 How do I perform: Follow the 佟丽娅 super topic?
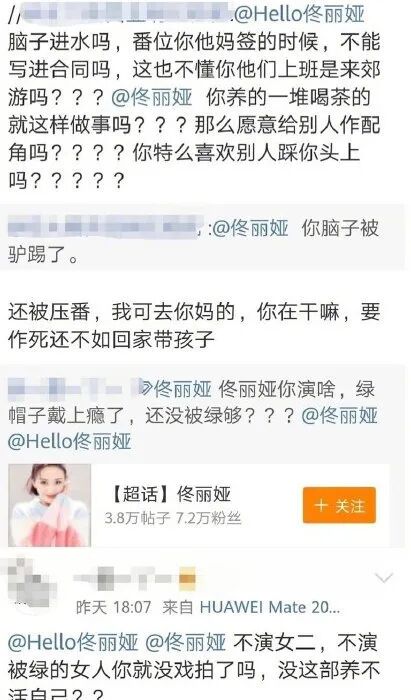tap(339, 505)
